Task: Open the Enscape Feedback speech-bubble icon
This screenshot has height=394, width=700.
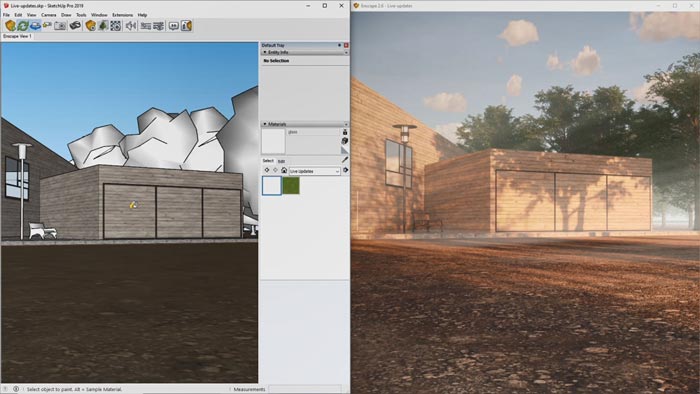Action: 173,26
